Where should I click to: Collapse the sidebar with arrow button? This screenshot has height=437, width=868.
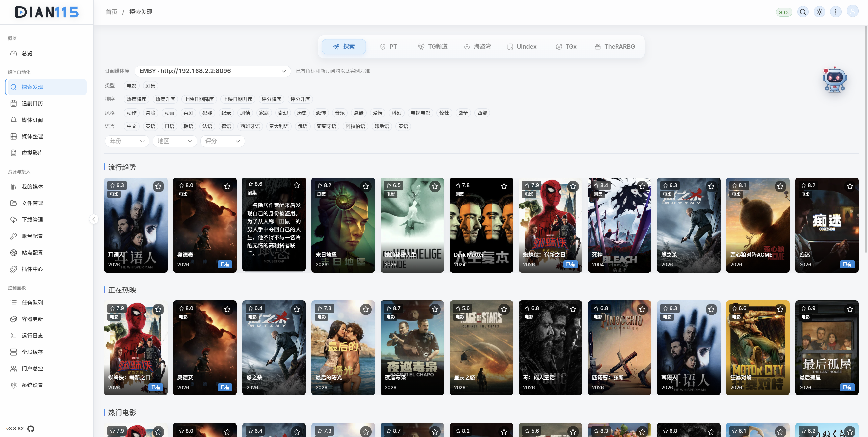pos(94,219)
